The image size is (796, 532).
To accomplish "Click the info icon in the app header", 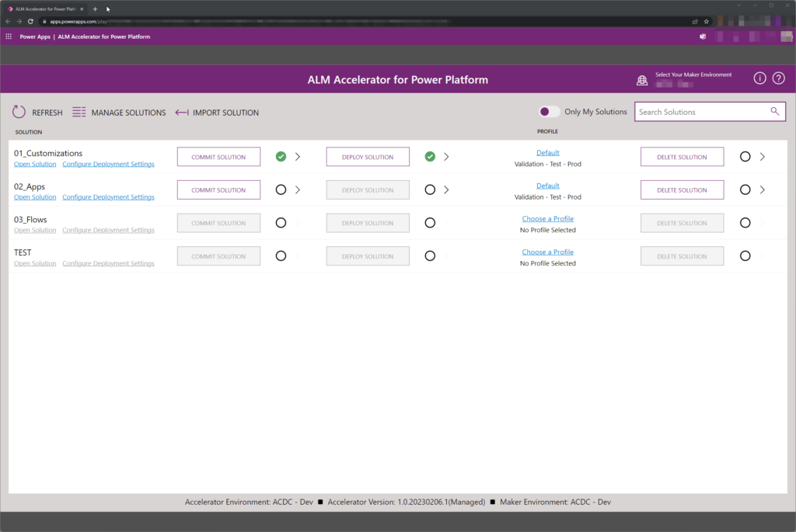I will [x=759, y=78].
